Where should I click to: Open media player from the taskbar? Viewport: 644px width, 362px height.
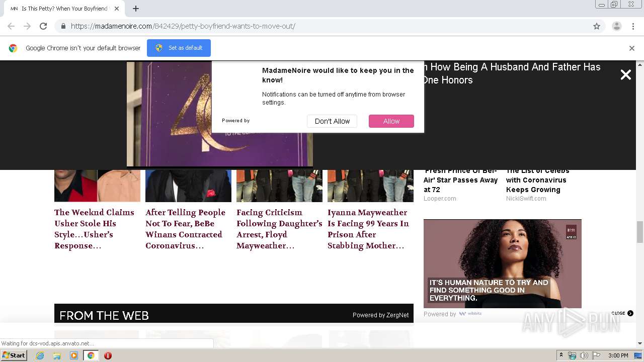[74, 355]
